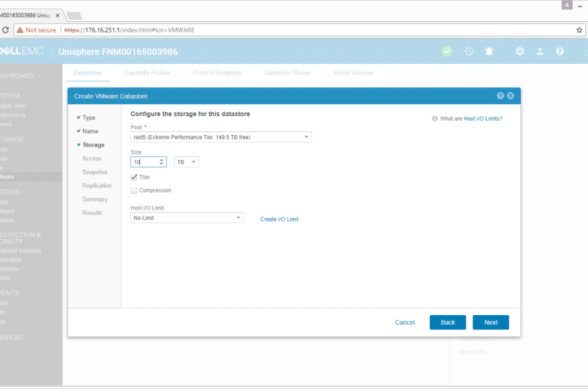Click the Dell EMC logo

coord(21,51)
